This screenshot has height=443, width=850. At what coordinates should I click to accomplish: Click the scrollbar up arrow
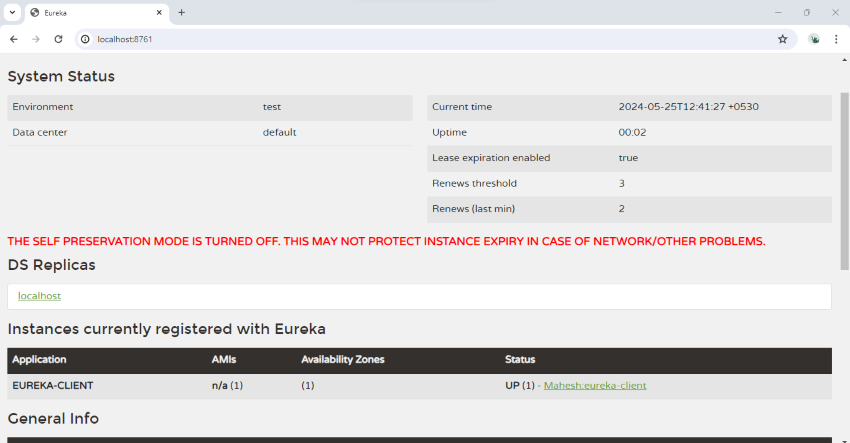click(844, 60)
